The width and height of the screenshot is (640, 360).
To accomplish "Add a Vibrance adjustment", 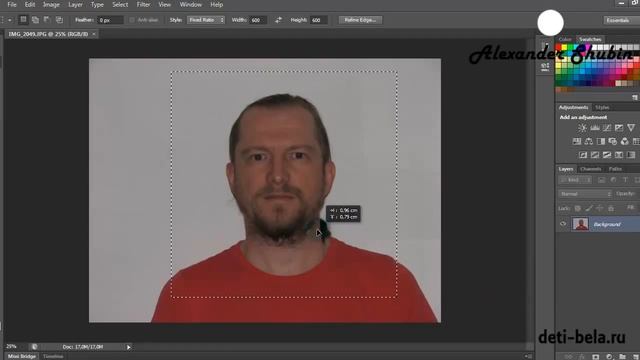I will click(631, 128).
